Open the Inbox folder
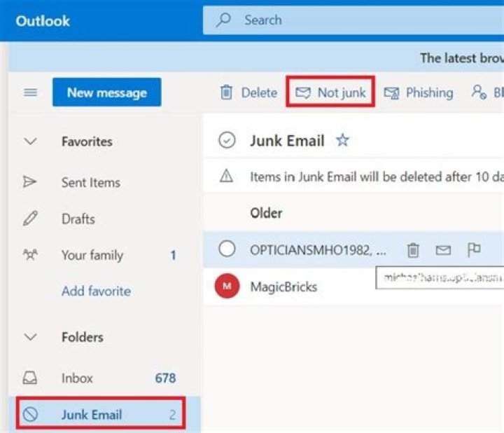This screenshot has width=504, height=433. coord(104,378)
